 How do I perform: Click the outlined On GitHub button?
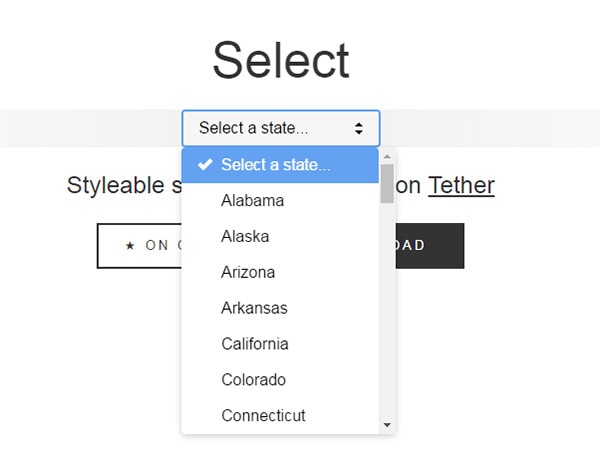pyautogui.click(x=140, y=246)
